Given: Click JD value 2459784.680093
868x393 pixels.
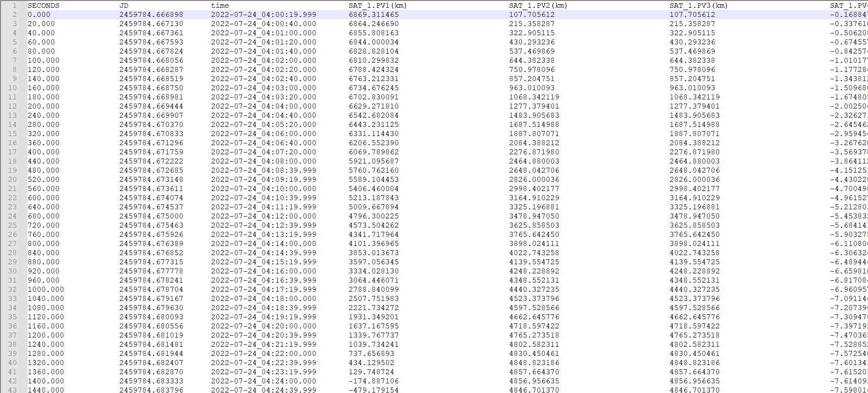Looking at the screenshot, I should pos(151,317).
